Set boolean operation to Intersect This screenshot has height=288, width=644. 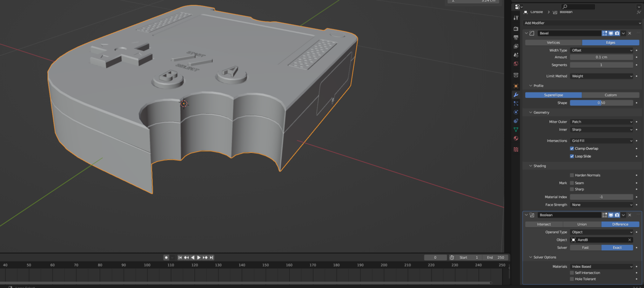[544, 224]
